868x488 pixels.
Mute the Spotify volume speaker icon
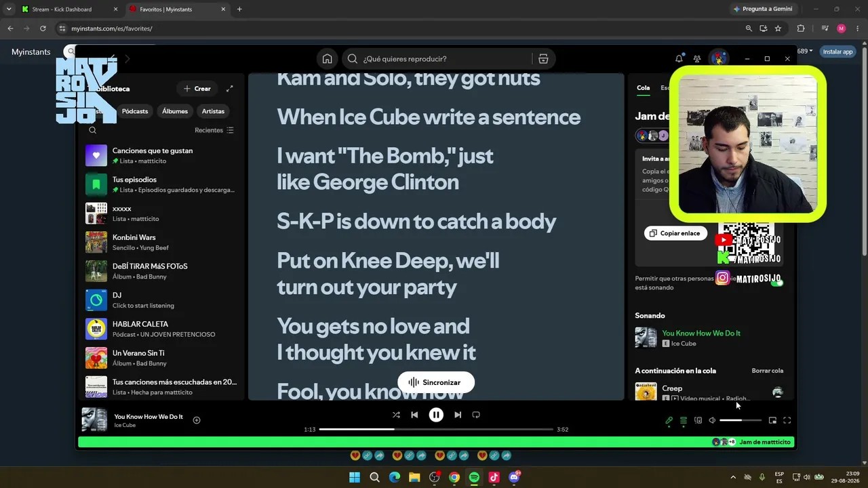(712, 421)
